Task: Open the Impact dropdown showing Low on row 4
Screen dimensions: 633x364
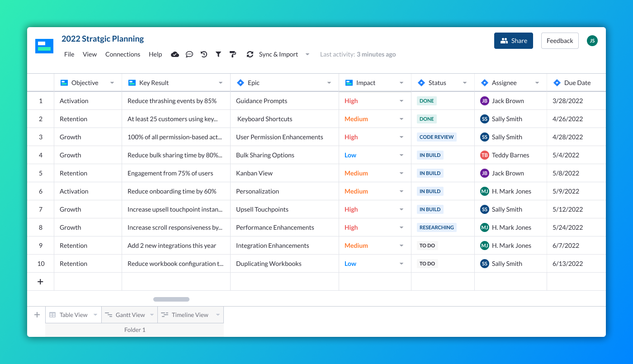Action: pos(402,155)
